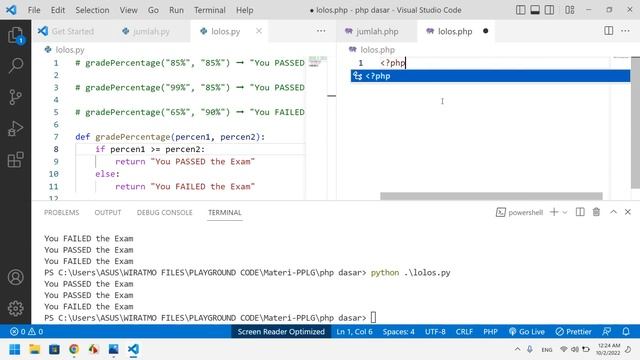Open the Explorer view in activity bar
640x360 pixels.
click(x=16, y=35)
